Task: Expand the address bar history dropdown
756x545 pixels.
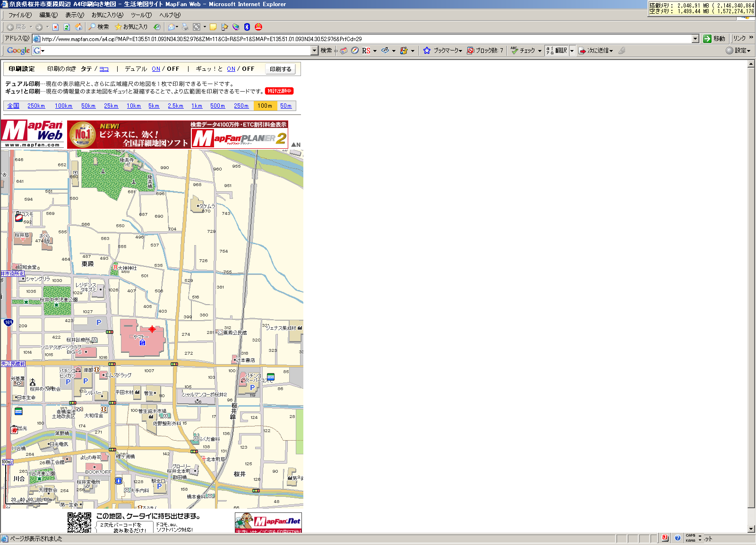Action: click(x=695, y=39)
